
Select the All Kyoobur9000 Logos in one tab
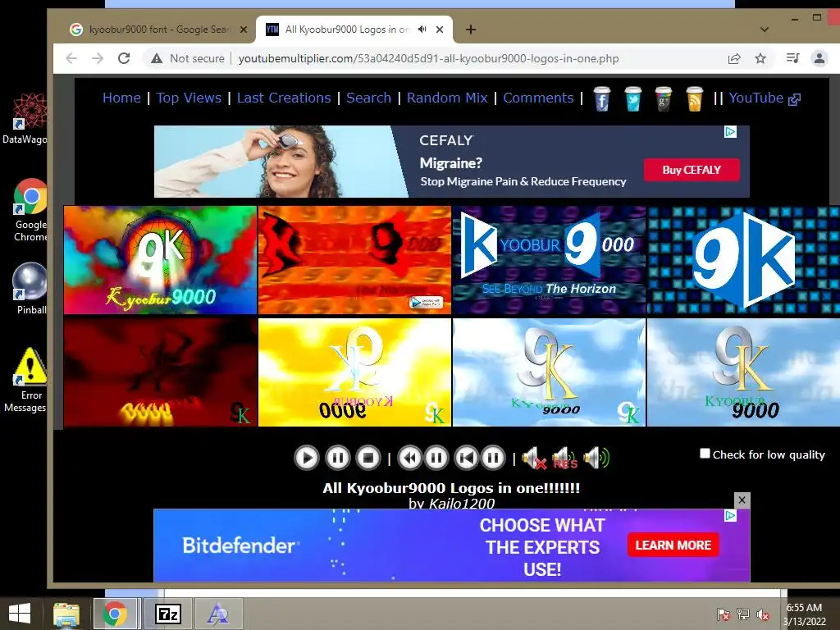click(x=346, y=30)
